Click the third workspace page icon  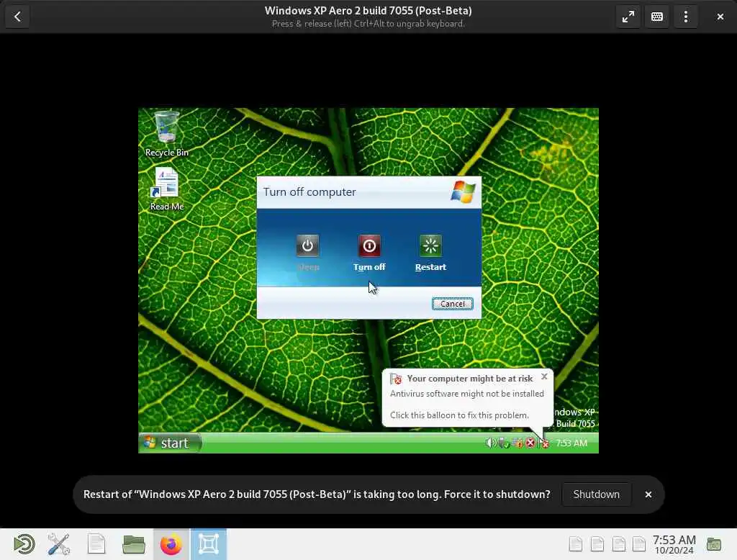[x=619, y=544]
